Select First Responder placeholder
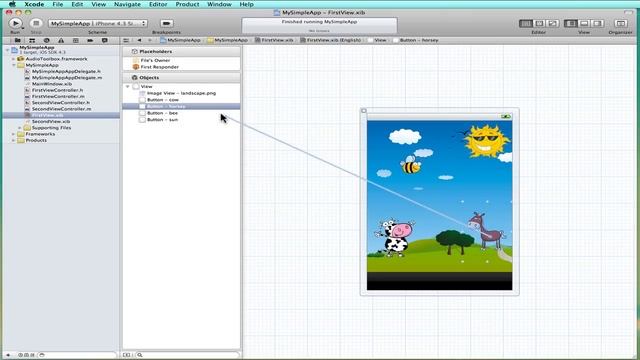 pos(160,67)
